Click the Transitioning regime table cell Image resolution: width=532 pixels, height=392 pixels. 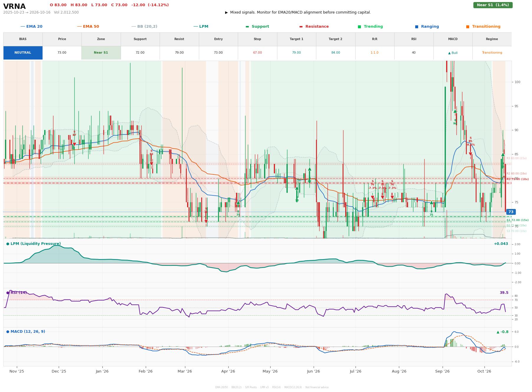492,53
